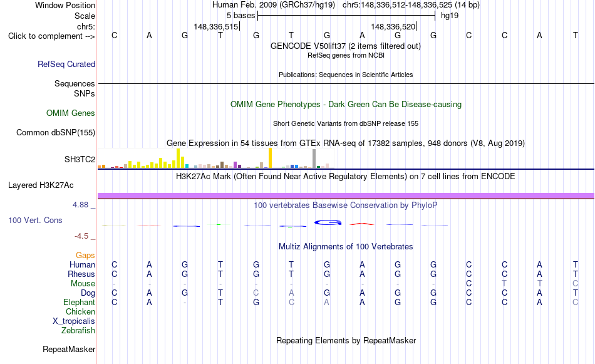The height and width of the screenshot is (364, 595).
Task: Click the gray GTEx expression bar
Action: [314, 159]
